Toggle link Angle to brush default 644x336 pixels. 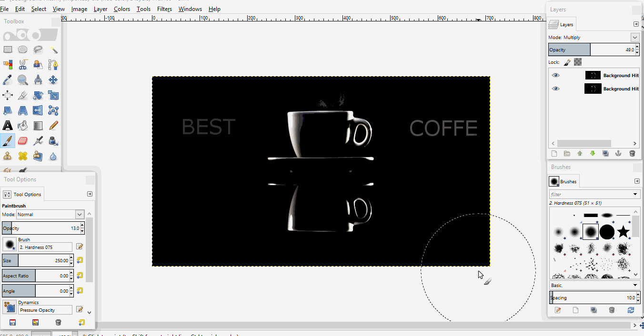point(80,291)
